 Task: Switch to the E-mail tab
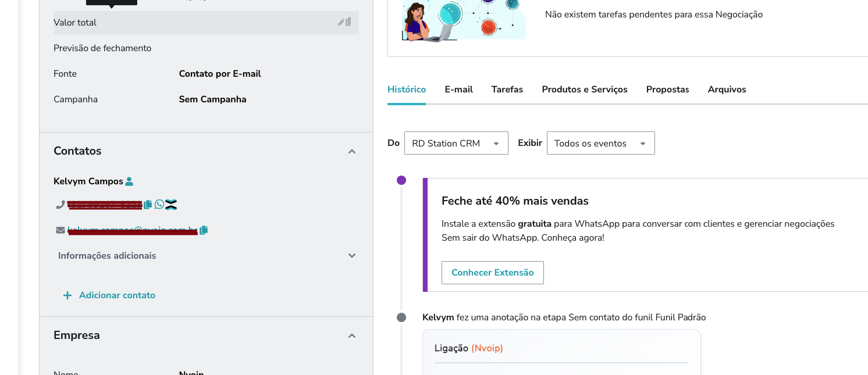tap(458, 90)
